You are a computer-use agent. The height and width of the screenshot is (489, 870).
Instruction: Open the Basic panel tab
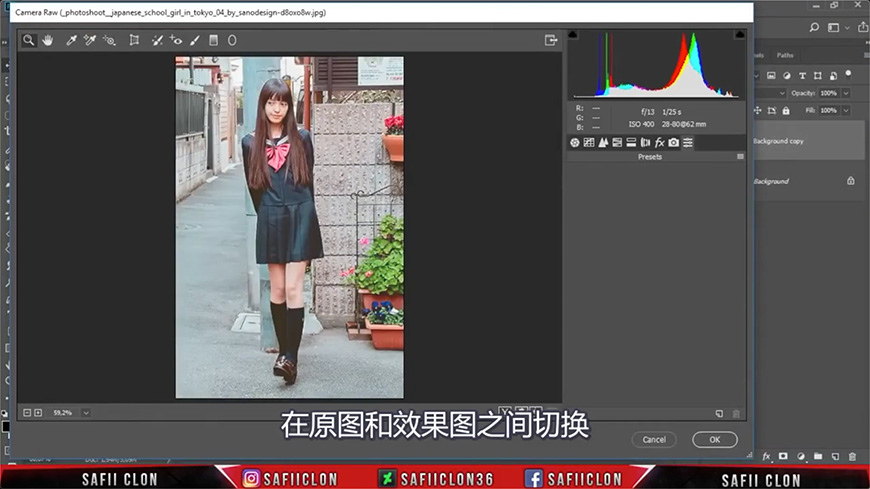(575, 143)
